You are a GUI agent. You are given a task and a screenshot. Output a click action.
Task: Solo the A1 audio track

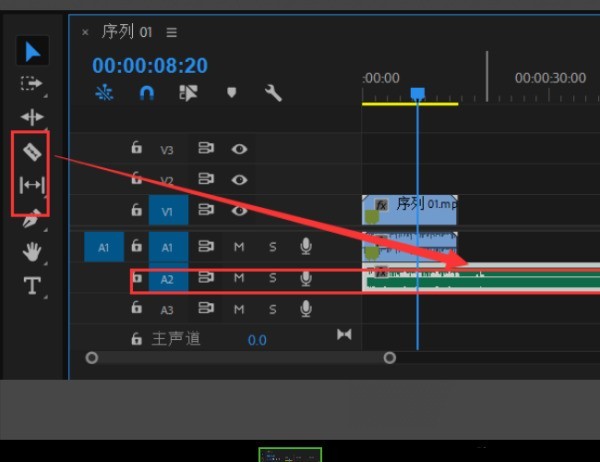(272, 246)
